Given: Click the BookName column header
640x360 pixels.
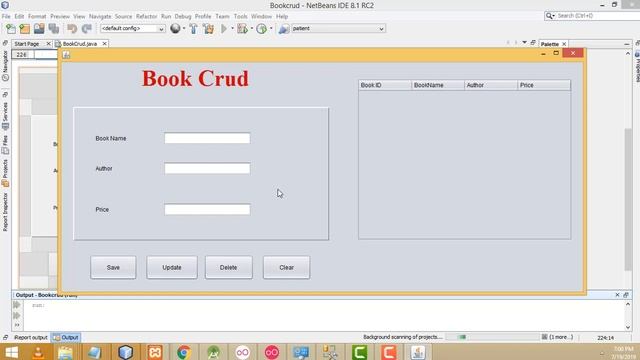Looking at the screenshot, I should pos(438,85).
